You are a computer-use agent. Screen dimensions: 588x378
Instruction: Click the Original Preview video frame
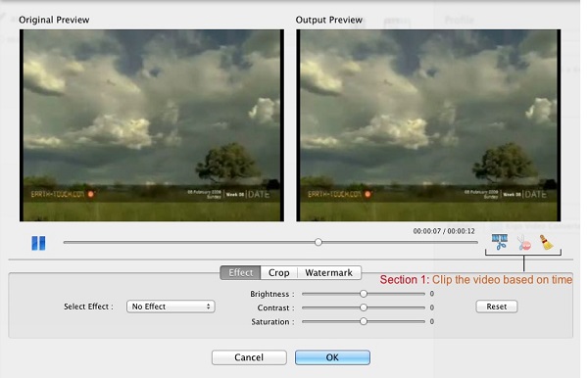[x=152, y=125]
